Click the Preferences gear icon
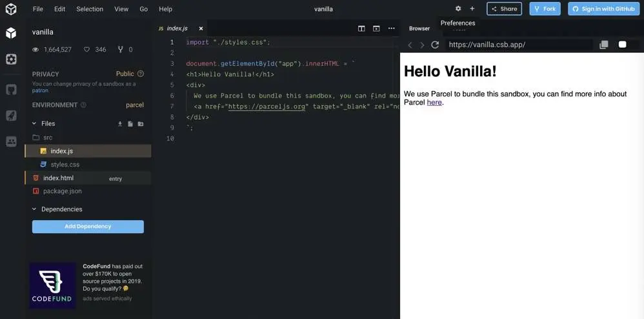This screenshot has width=644, height=319. [x=458, y=8]
